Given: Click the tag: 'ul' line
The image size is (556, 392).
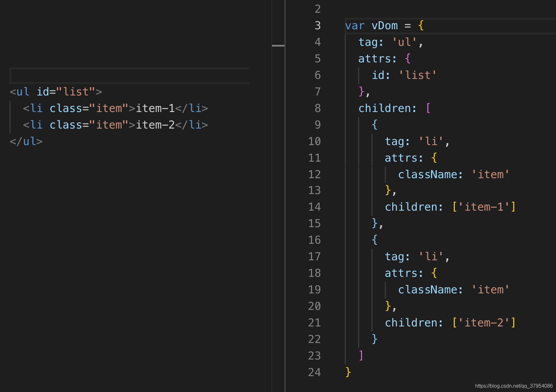Looking at the screenshot, I should [x=391, y=42].
